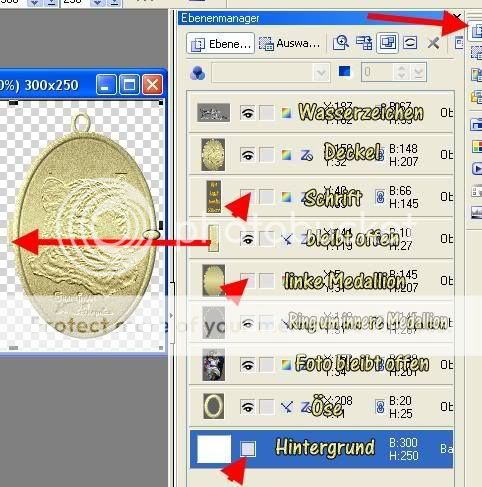Image resolution: width=482 pixels, height=487 pixels.
Task: Click the opacity spinner arrows
Action: 402,72
